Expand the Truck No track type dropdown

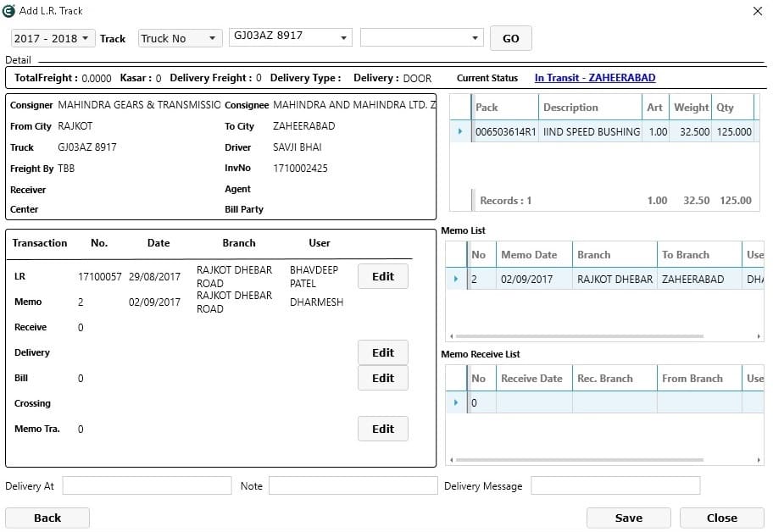179,38
